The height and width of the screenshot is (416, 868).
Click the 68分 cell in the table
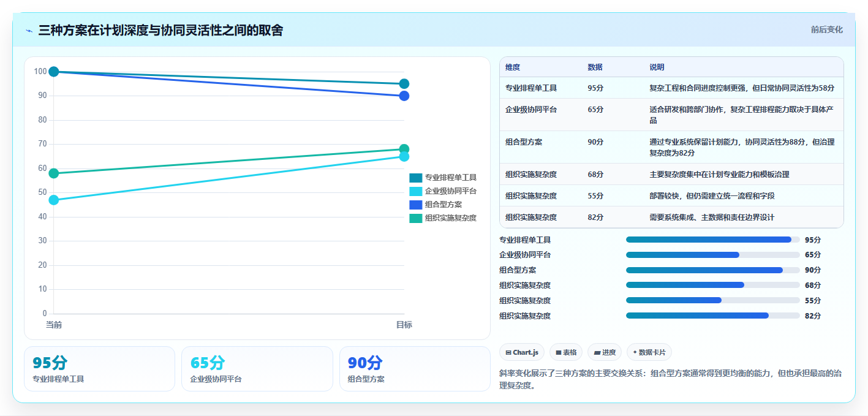pos(595,175)
